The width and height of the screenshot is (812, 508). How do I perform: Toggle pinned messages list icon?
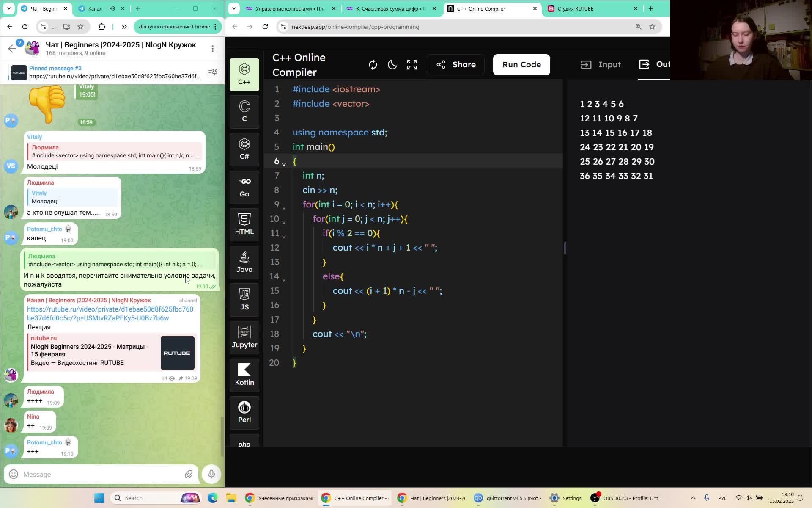click(213, 72)
